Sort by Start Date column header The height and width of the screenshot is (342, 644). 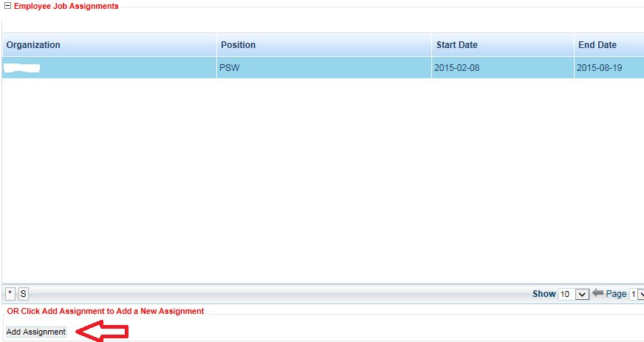[456, 45]
